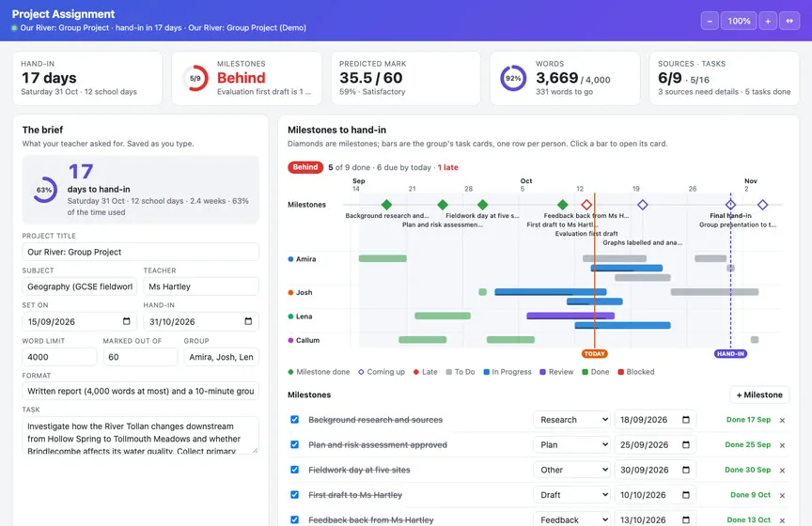Open calendar icon for 18/09/2026 date
The image size is (812, 526).
(686, 420)
